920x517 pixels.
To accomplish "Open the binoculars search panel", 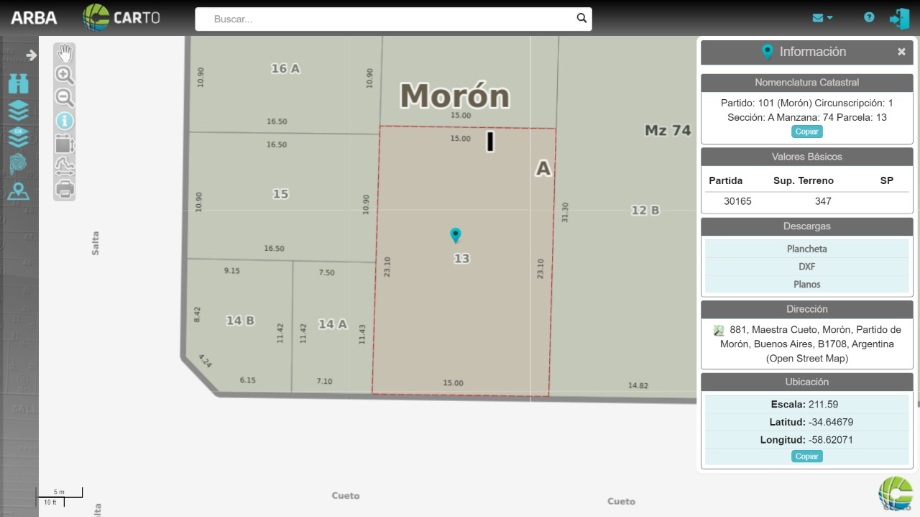I will [x=18, y=84].
